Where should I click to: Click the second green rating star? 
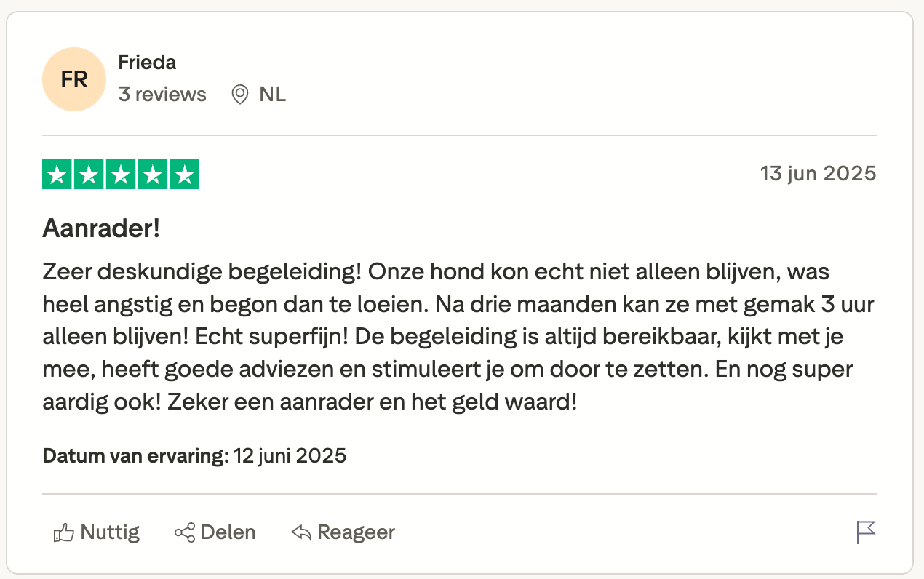pyautogui.click(x=89, y=175)
